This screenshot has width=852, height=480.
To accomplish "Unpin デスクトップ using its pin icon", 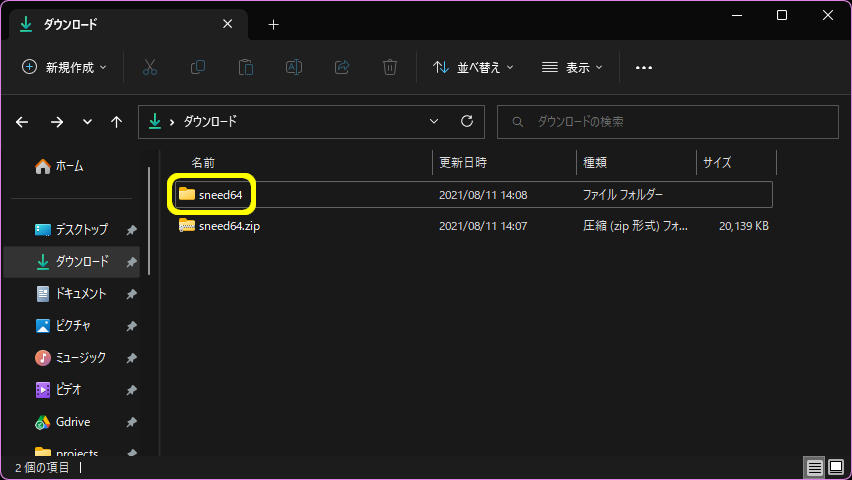I will coord(131,230).
